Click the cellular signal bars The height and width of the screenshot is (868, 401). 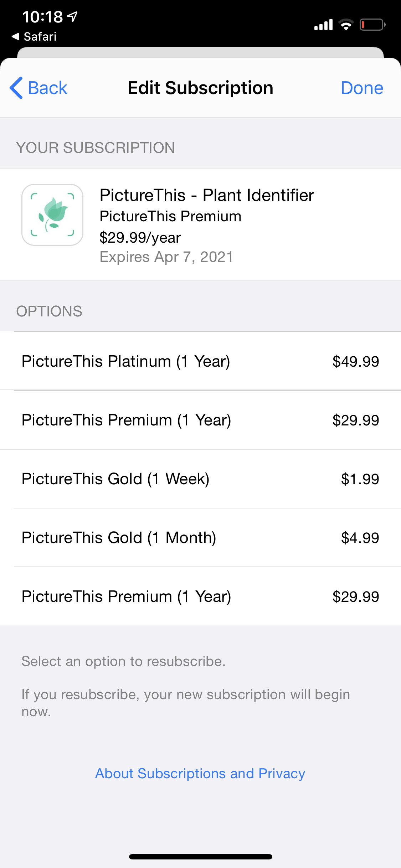pos(323,25)
